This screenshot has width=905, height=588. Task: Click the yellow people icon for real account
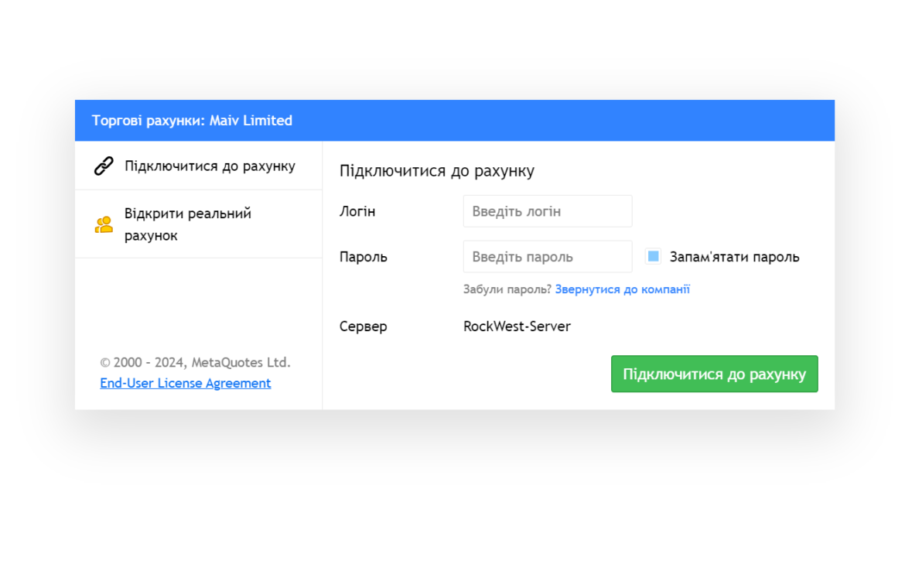pos(104,224)
